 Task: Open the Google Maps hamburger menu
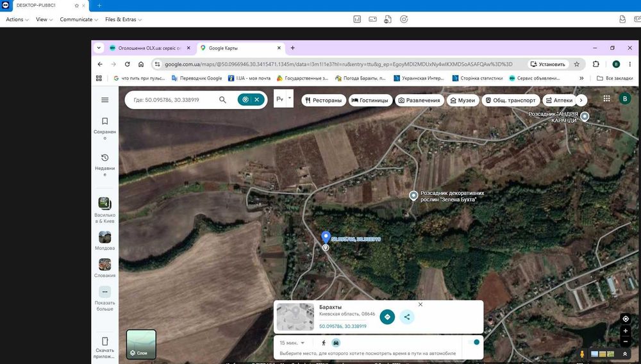pyautogui.click(x=104, y=100)
